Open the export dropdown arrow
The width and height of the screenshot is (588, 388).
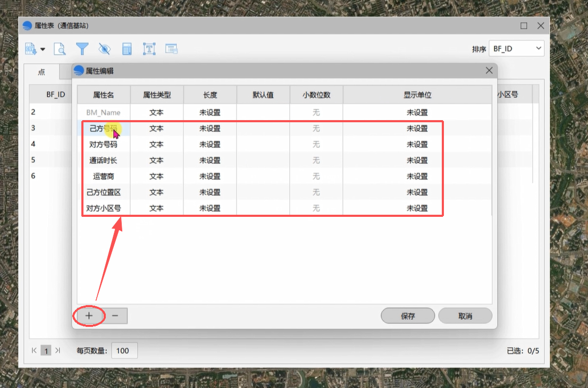pos(43,49)
